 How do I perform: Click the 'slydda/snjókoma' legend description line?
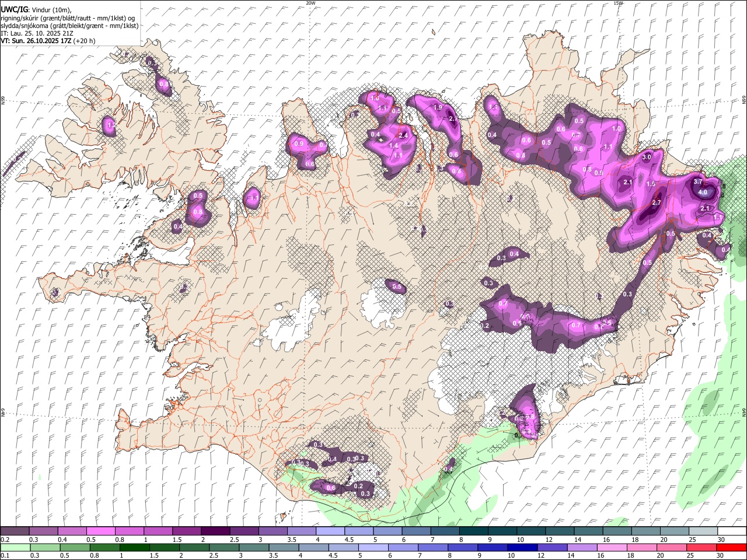(x=69, y=26)
